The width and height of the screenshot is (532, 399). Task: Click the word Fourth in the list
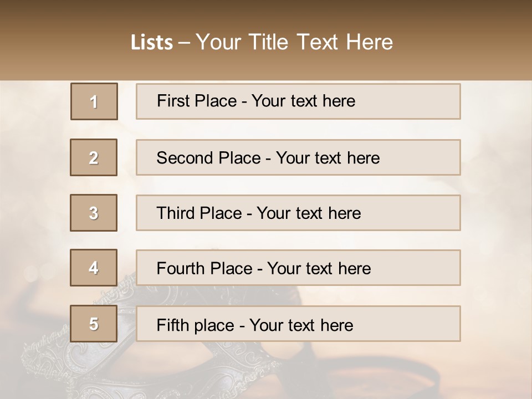click(x=181, y=268)
